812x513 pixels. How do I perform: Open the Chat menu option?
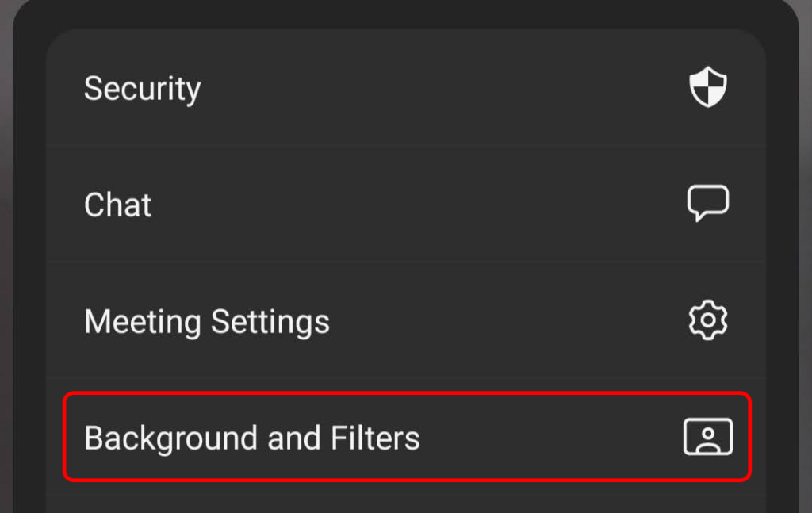(118, 205)
